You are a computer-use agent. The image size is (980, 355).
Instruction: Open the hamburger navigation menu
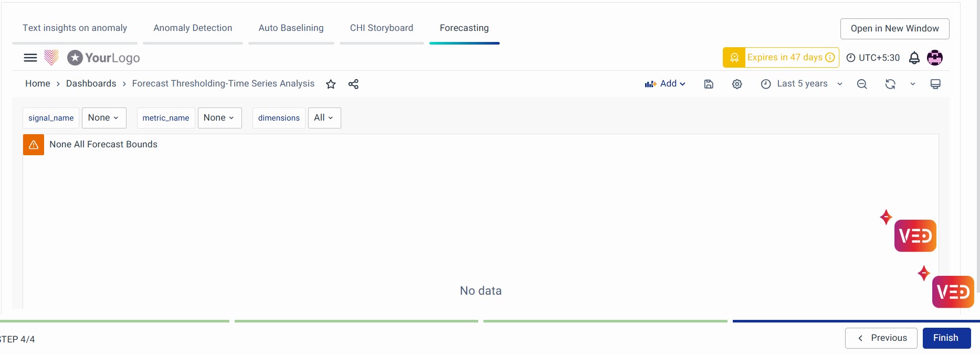coord(30,58)
